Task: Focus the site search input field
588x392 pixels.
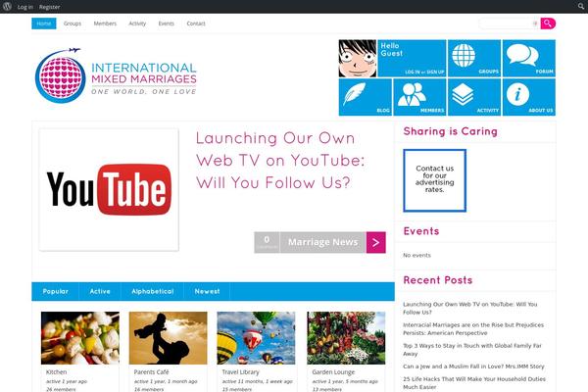Action: [x=509, y=24]
